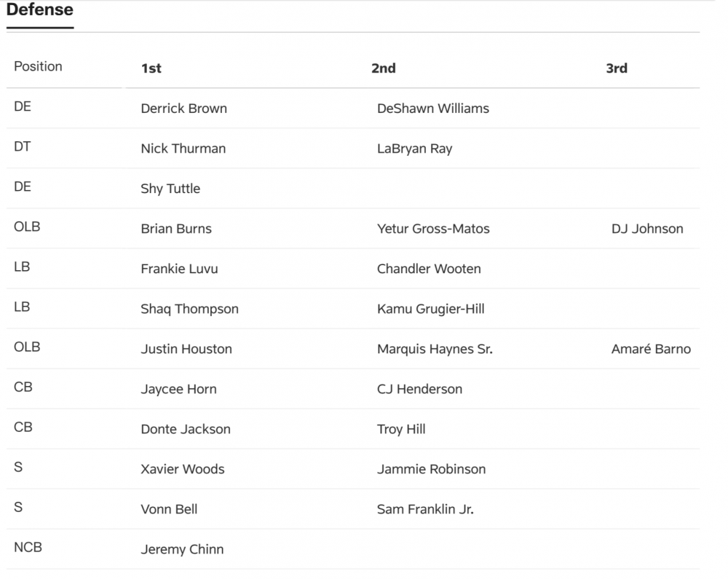Open Yetur Gross-Matos profile link

[x=433, y=229]
